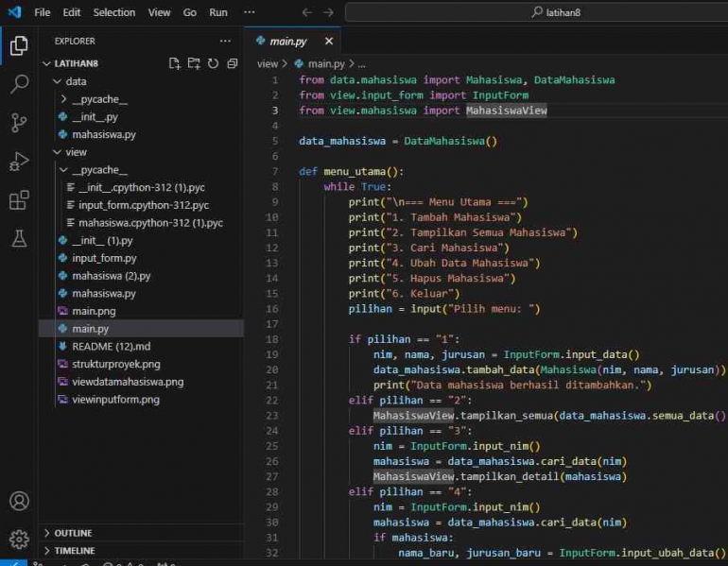This screenshot has height=566, width=728.
Task: Open the Edit menu
Action: (72, 12)
